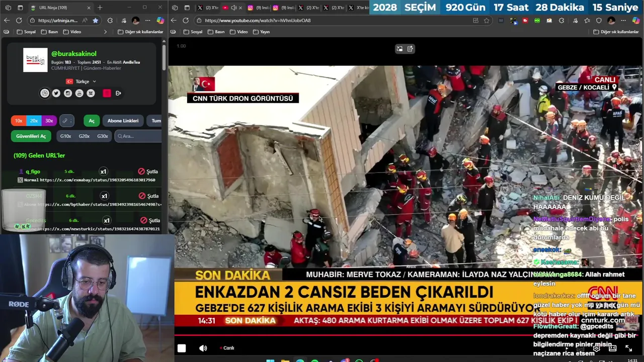This screenshot has width=644, height=362.
Task: Click Şutla on the q_figo row
Action: 148,171
